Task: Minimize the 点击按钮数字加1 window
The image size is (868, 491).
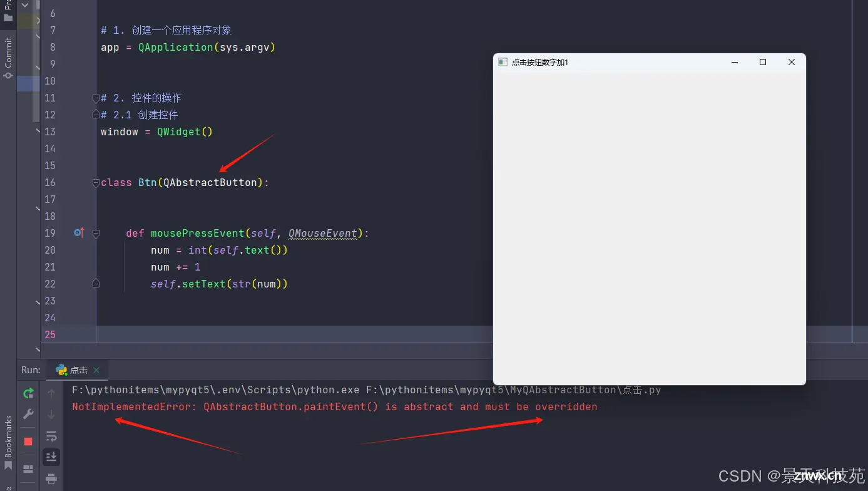Action: [x=735, y=62]
